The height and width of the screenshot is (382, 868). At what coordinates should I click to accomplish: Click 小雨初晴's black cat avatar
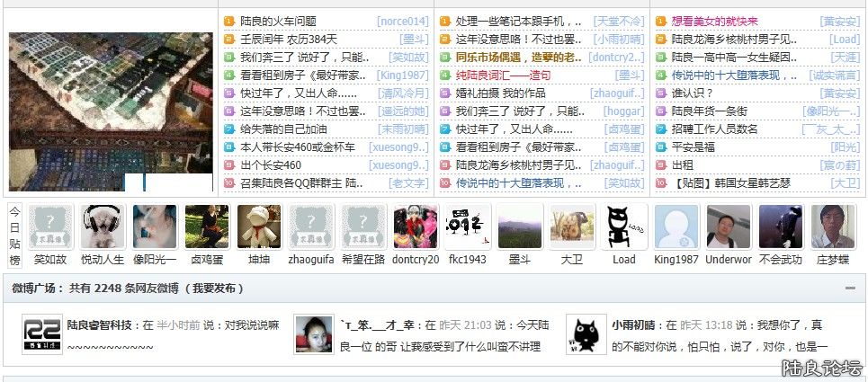point(586,335)
